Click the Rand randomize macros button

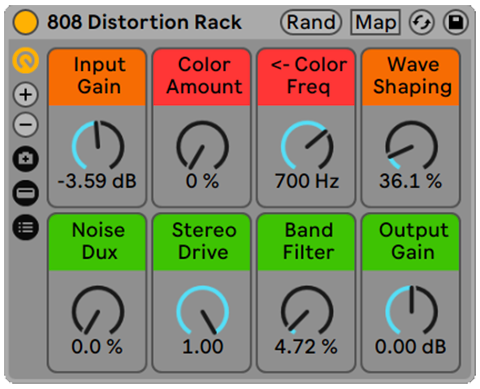pos(311,22)
